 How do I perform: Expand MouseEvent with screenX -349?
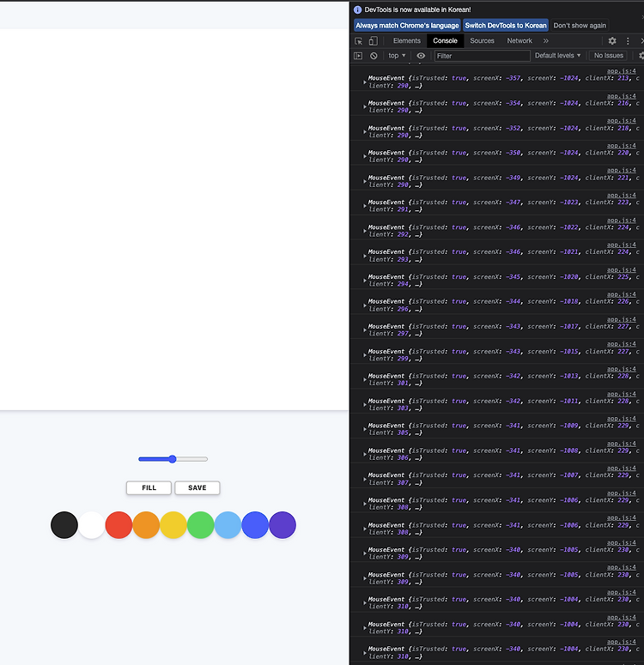[365, 181]
